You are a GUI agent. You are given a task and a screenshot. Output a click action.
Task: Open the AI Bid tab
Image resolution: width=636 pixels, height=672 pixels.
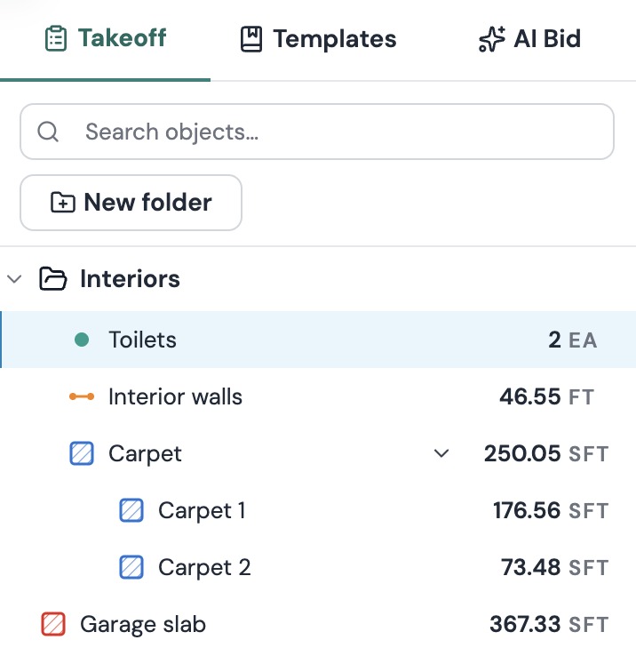(529, 38)
